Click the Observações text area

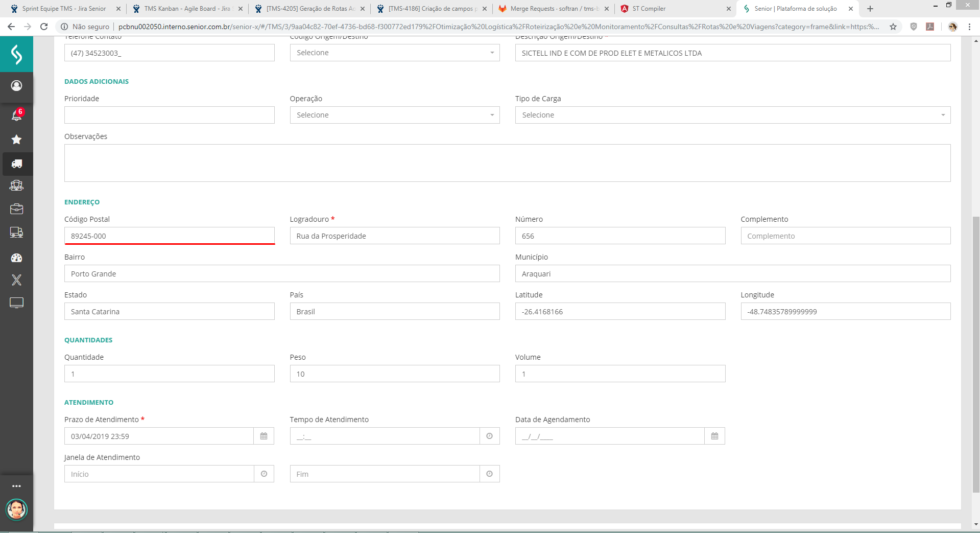click(508, 163)
